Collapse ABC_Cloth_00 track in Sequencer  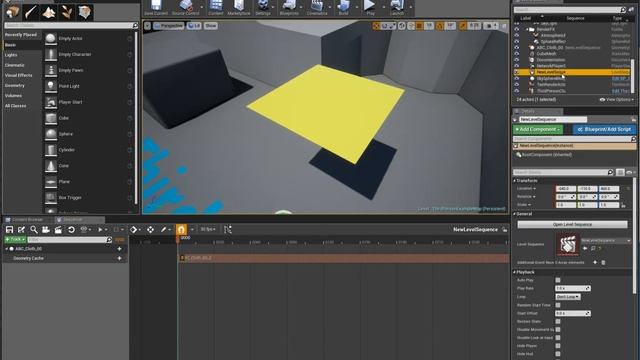(7, 249)
